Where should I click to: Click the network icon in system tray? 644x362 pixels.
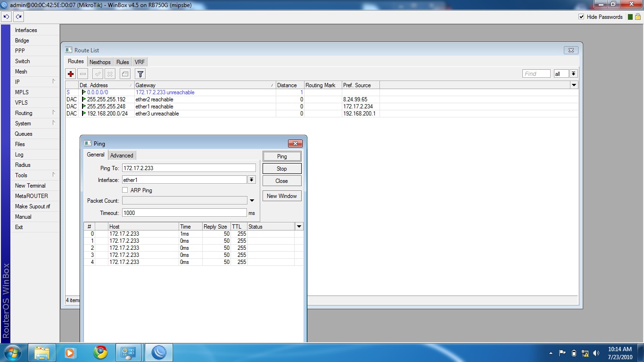click(585, 353)
